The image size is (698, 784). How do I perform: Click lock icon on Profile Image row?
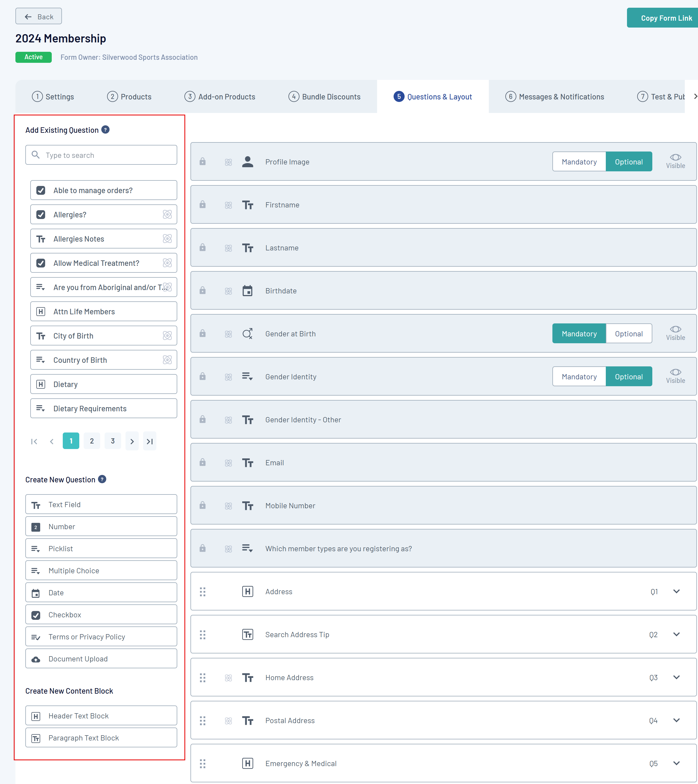click(x=203, y=161)
